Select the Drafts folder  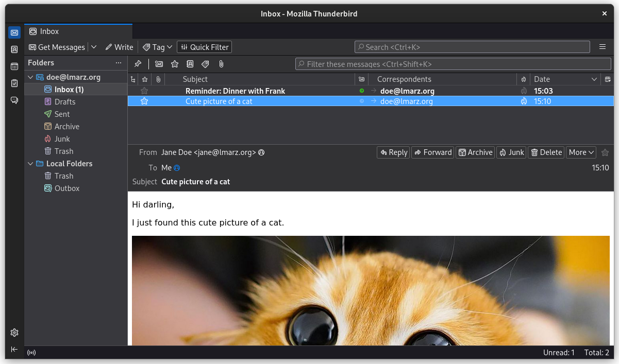tap(75, 102)
